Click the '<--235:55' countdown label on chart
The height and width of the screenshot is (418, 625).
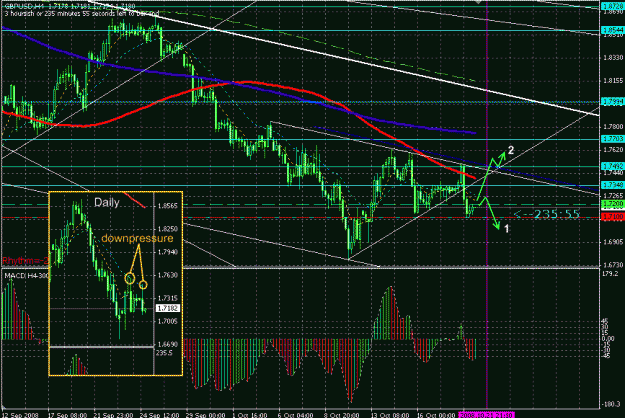pyautogui.click(x=546, y=214)
